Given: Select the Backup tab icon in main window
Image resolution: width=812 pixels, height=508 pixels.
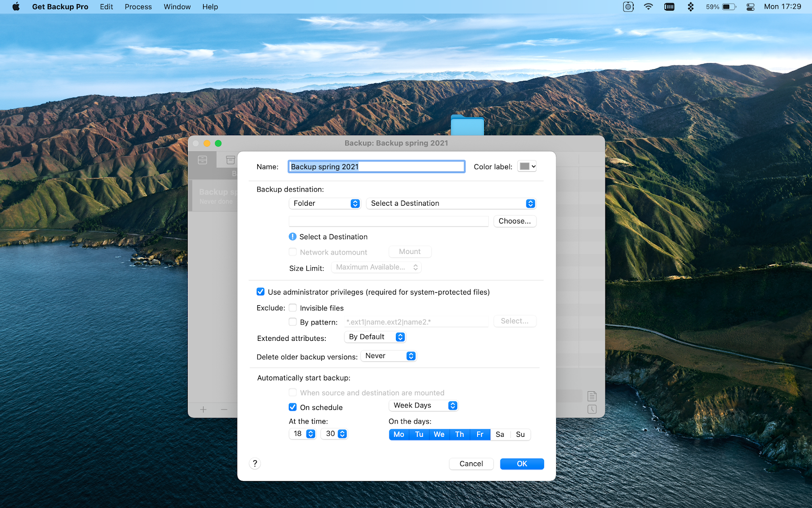Looking at the screenshot, I should [202, 160].
